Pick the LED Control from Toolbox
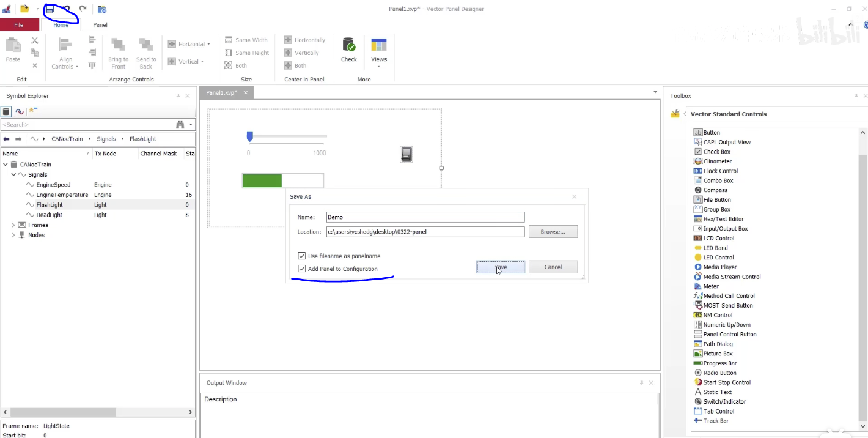Image resolution: width=868 pixels, height=438 pixels. pyautogui.click(x=714, y=258)
